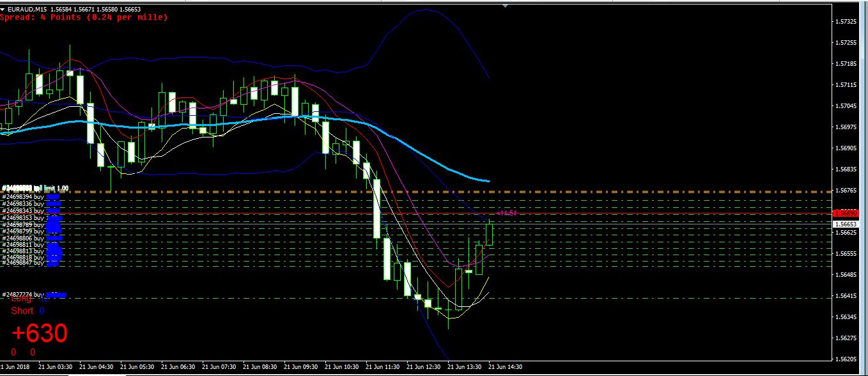Click the 1.56905 price scale label
The width and height of the screenshot is (868, 376).
[x=846, y=148]
